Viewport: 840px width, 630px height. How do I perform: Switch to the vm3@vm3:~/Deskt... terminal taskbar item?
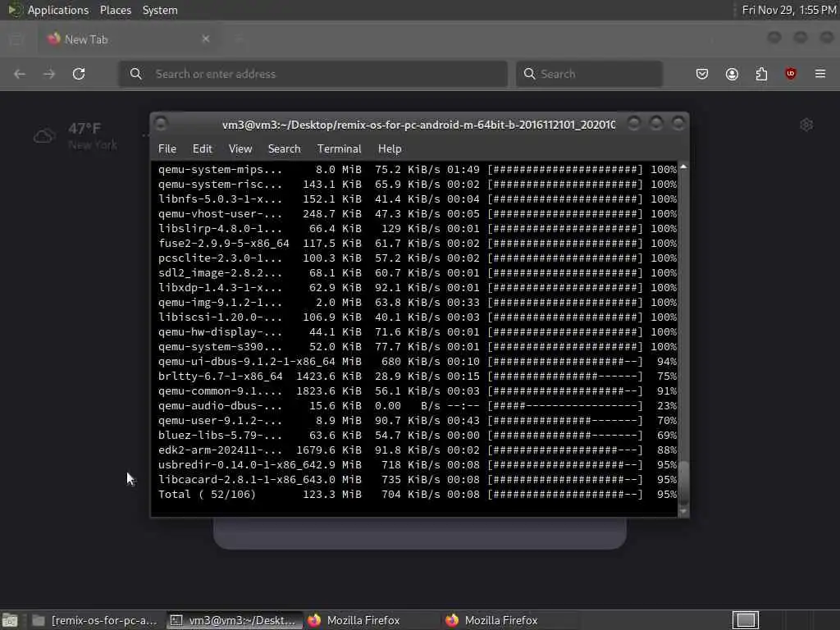click(233, 620)
